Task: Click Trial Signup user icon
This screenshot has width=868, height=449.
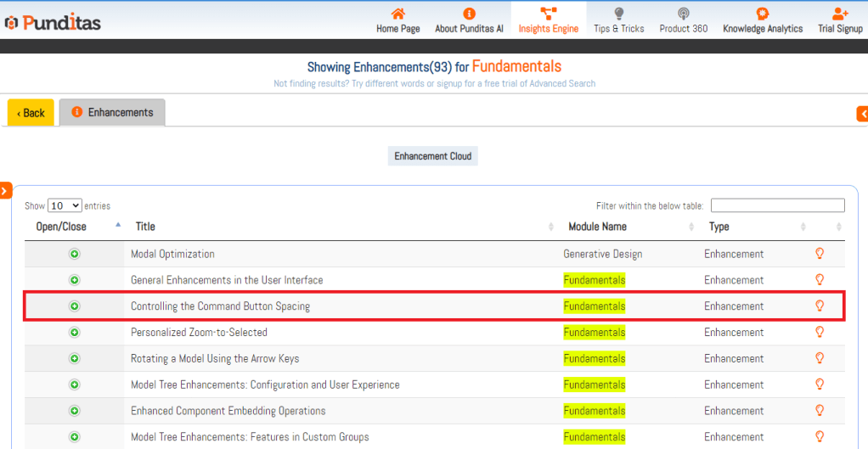Action: click(840, 14)
